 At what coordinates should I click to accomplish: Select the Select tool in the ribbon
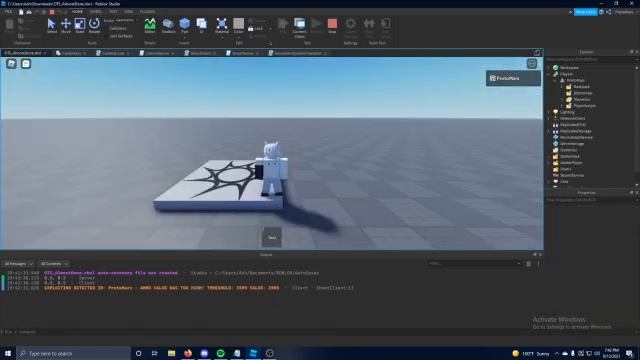point(51,26)
